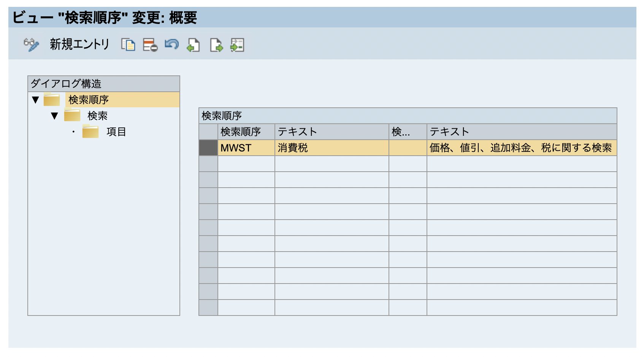Image resolution: width=644 pixels, height=357 pixels.
Task: Click the page icon with right green arrow
Action: pos(216,45)
